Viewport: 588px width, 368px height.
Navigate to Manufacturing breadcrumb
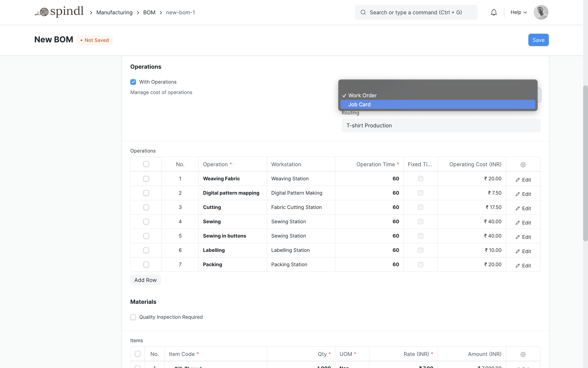[114, 12]
